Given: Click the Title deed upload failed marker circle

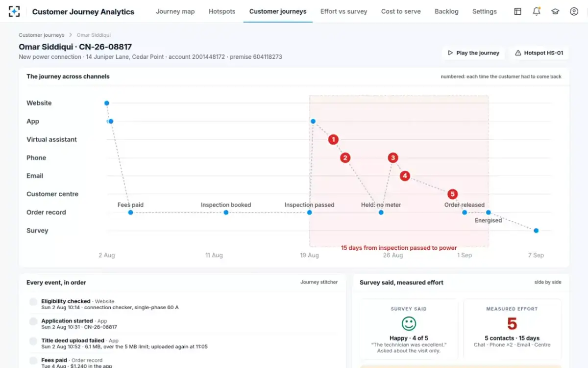Looking at the screenshot, I should point(33,342).
